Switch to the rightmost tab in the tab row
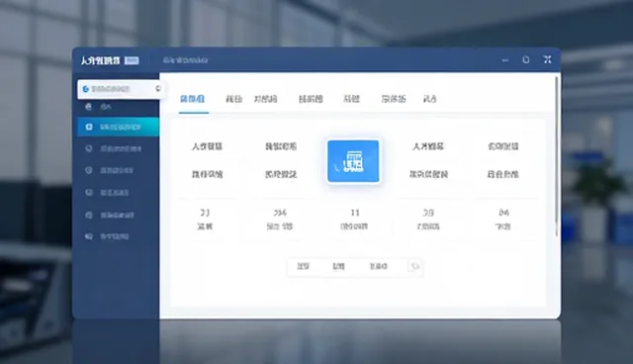The width and height of the screenshot is (633, 364). tap(429, 99)
